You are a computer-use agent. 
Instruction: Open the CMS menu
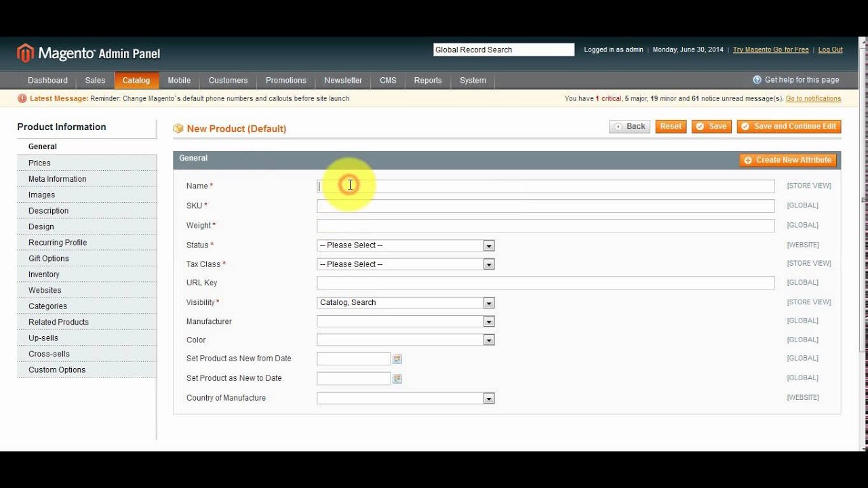(388, 80)
